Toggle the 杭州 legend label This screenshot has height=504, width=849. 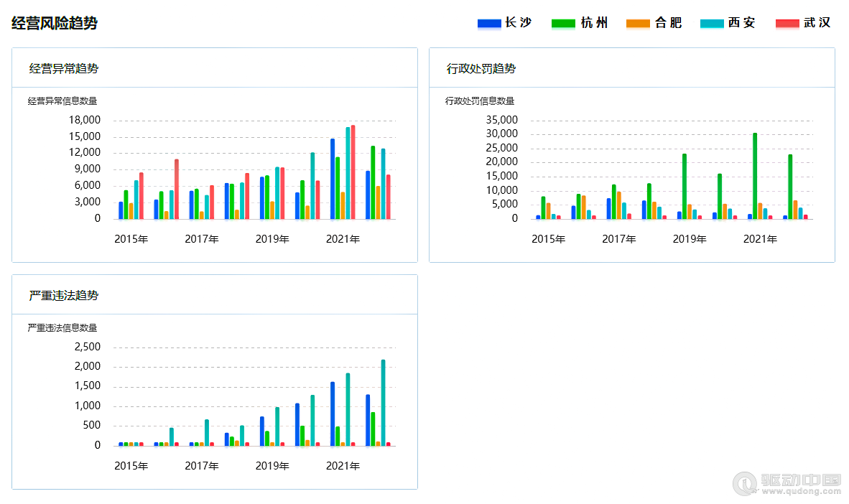tap(594, 23)
